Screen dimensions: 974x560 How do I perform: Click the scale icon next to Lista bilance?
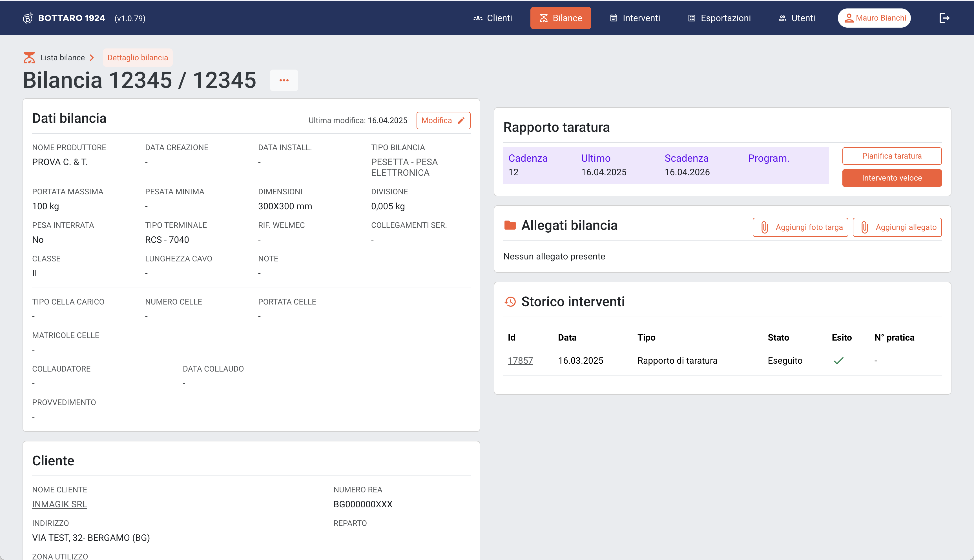coord(29,58)
